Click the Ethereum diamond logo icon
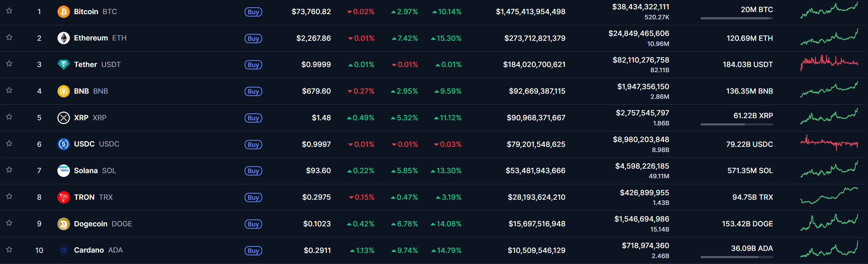 pyautogui.click(x=63, y=38)
